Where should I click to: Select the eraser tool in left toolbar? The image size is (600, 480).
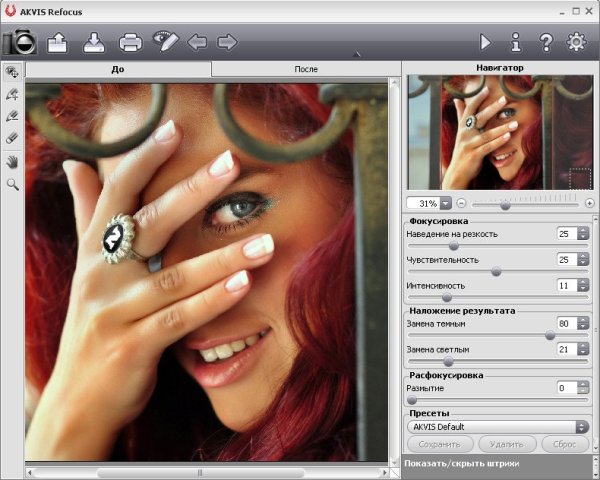coord(13,138)
